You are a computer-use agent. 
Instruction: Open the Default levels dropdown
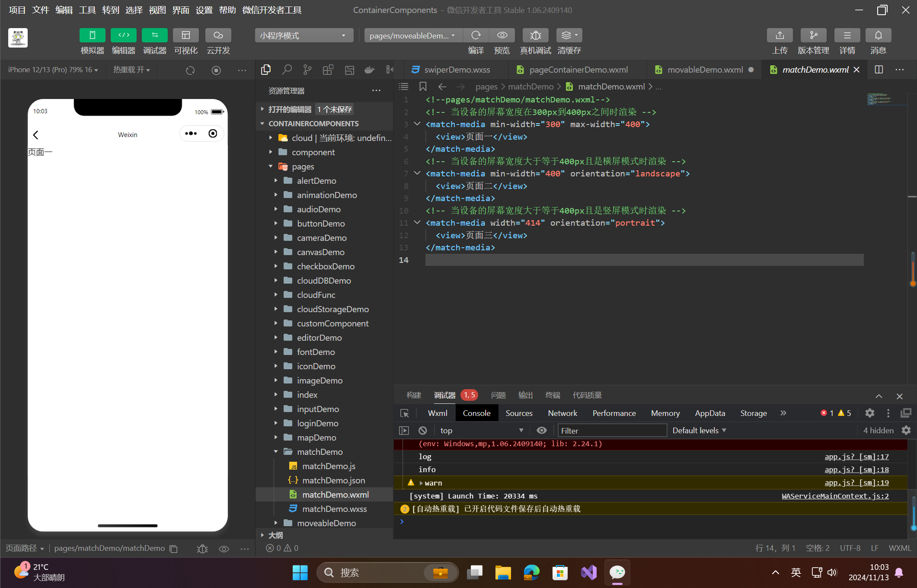coord(699,431)
